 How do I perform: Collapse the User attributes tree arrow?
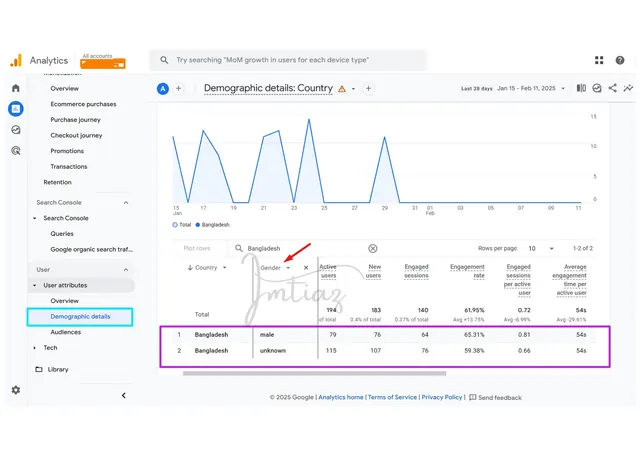click(x=35, y=285)
